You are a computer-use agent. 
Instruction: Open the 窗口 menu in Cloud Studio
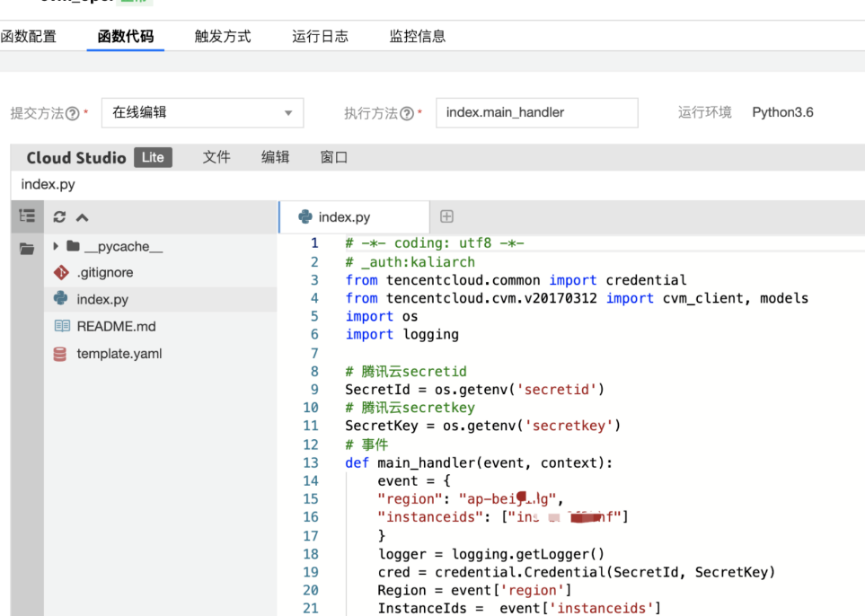[x=334, y=157]
